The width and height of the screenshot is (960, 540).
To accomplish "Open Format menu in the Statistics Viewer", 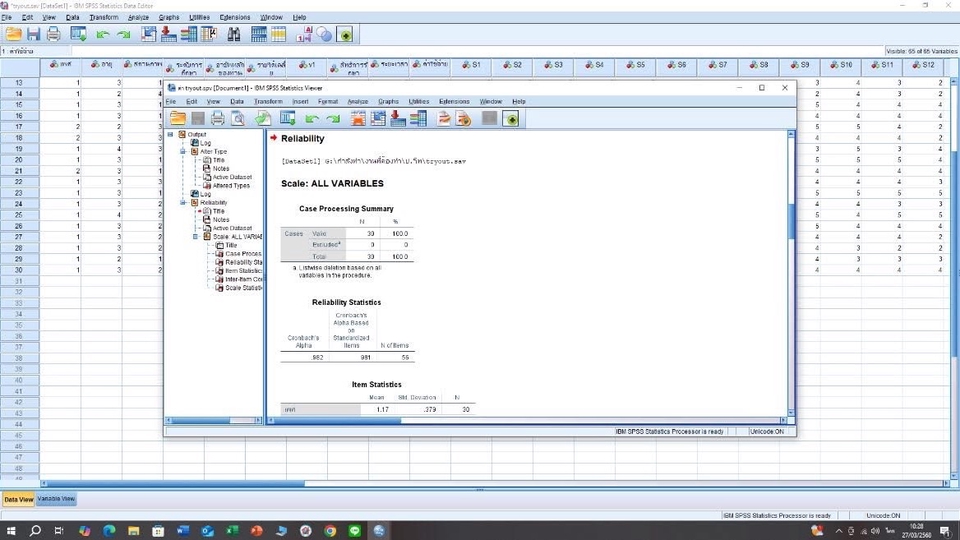I will click(x=328, y=102).
